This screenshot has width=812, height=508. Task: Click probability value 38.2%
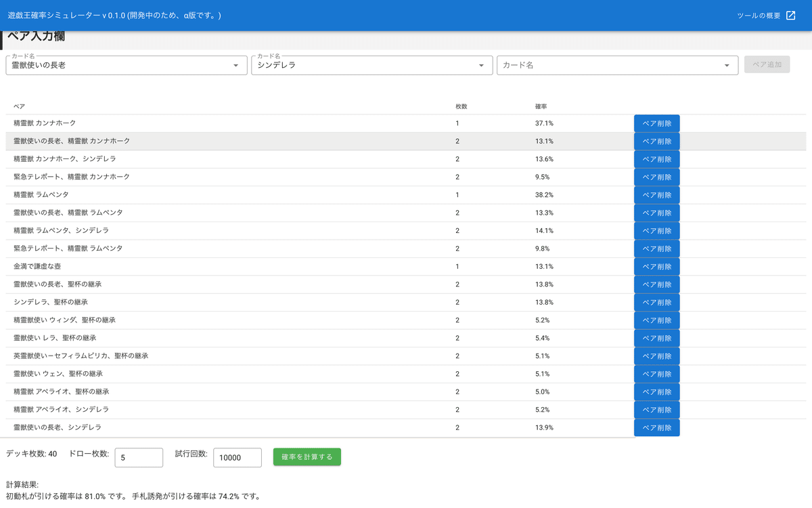[544, 195]
